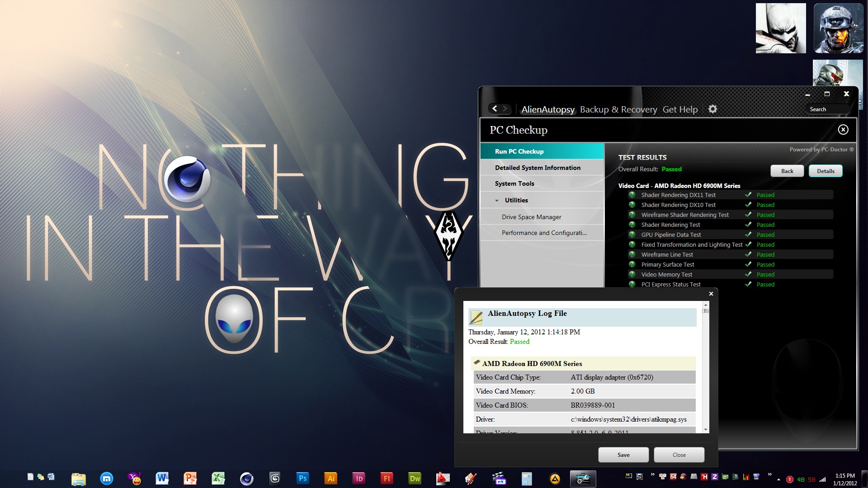
Task: Open the AlienAutopsy tab
Action: pyautogui.click(x=548, y=109)
